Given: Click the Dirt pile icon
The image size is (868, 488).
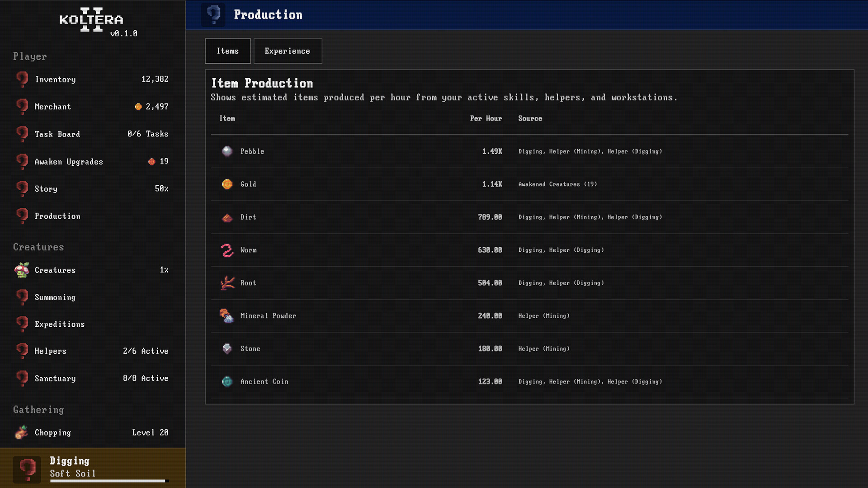Looking at the screenshot, I should point(227,218).
